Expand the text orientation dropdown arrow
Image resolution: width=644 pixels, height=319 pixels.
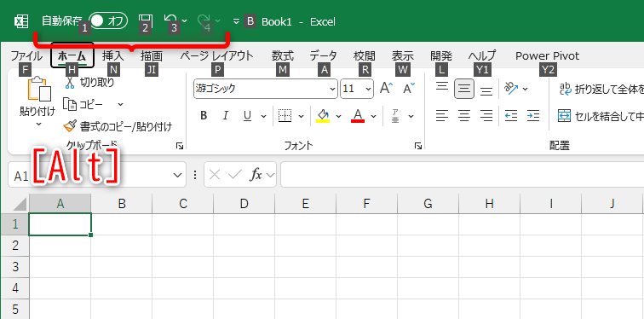point(525,89)
